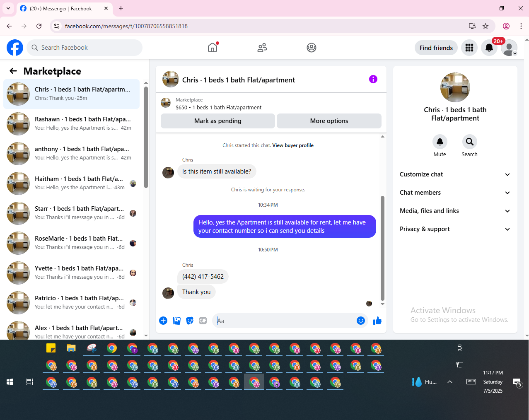Image resolution: width=529 pixels, height=420 pixels.
Task: Open Windows Action Center notifications
Action: 517,382
